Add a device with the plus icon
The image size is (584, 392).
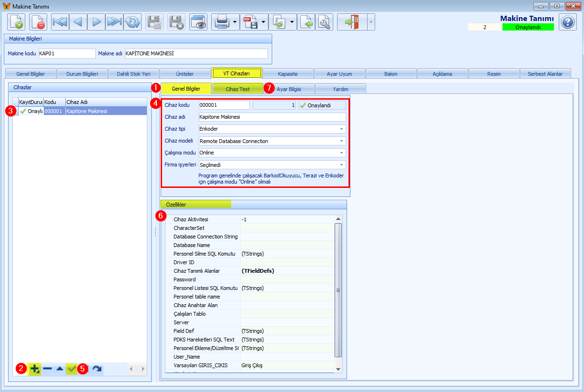(x=34, y=369)
